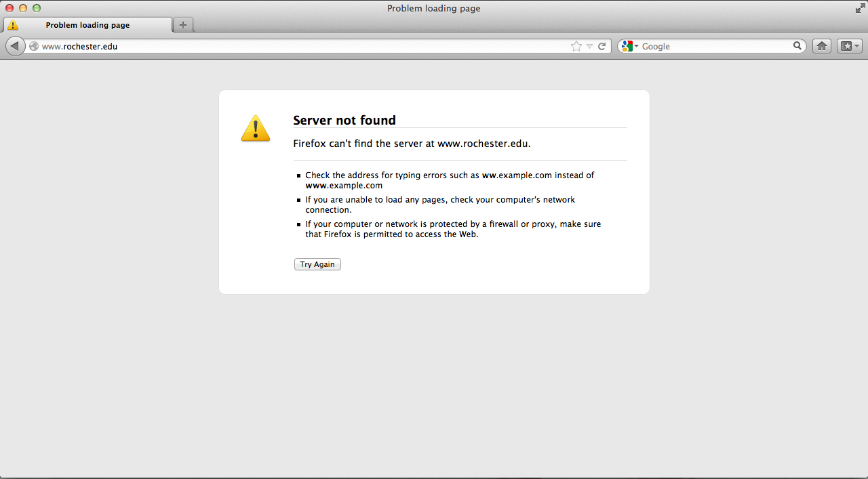Show URL history dropdown arrow
The height and width of the screenshot is (479, 868).
pyautogui.click(x=589, y=46)
